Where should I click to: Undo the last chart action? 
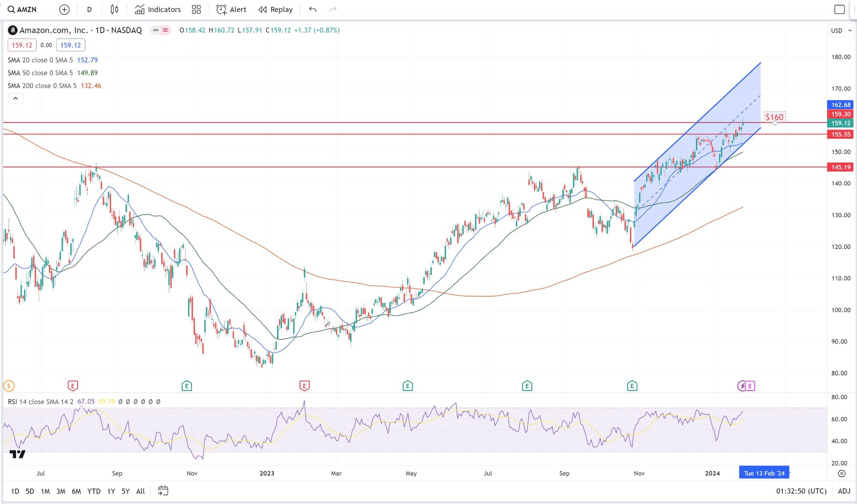point(313,9)
